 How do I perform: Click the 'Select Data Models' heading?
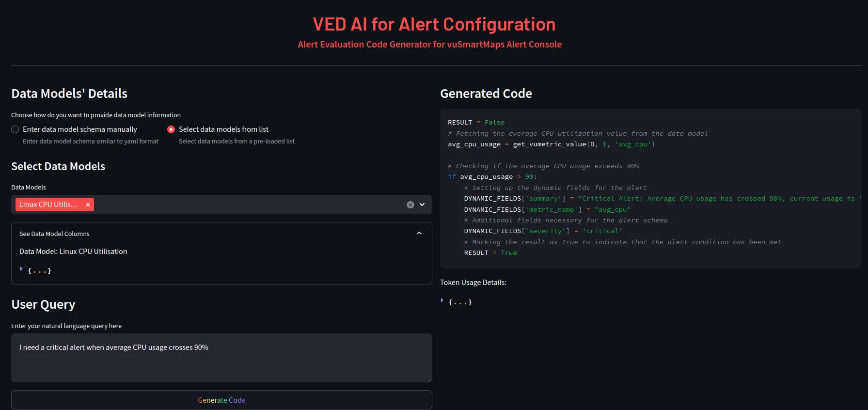58,166
